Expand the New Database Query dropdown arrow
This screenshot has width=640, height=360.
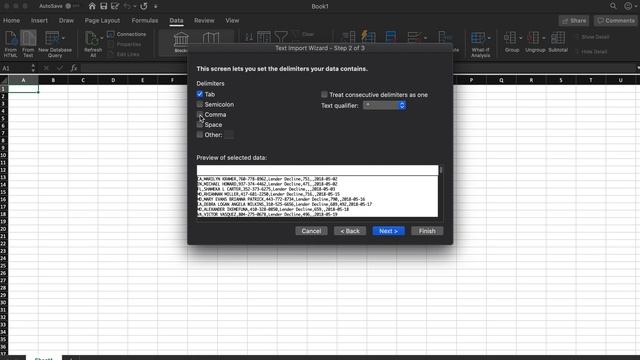point(63,38)
